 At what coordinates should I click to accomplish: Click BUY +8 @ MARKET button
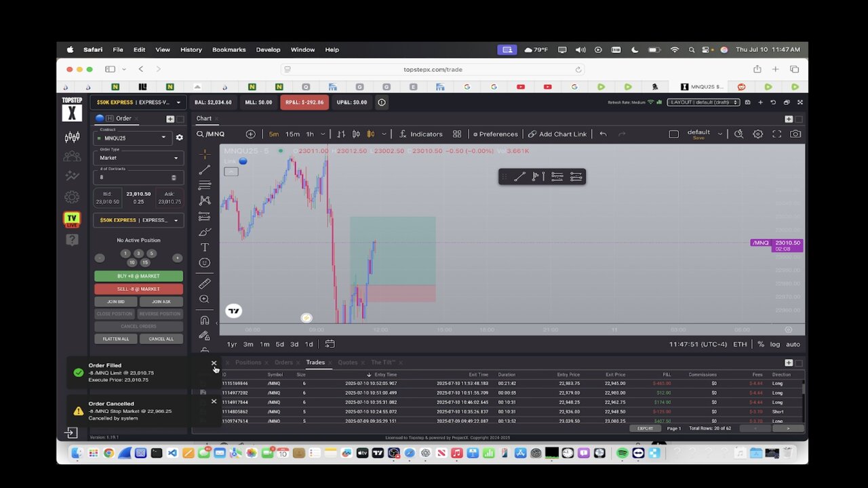tap(138, 276)
